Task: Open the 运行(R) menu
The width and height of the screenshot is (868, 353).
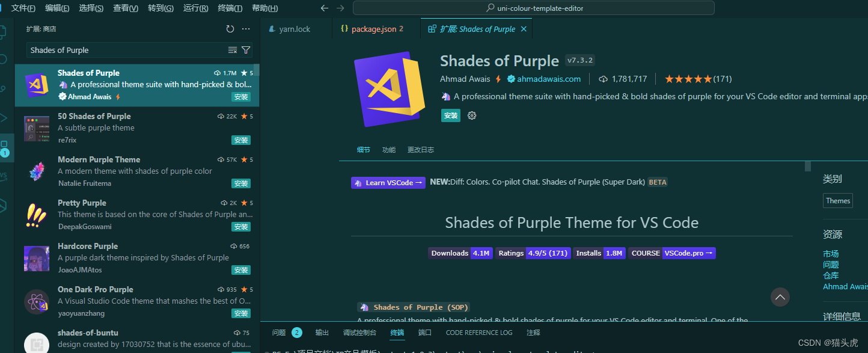Action: coord(196,8)
